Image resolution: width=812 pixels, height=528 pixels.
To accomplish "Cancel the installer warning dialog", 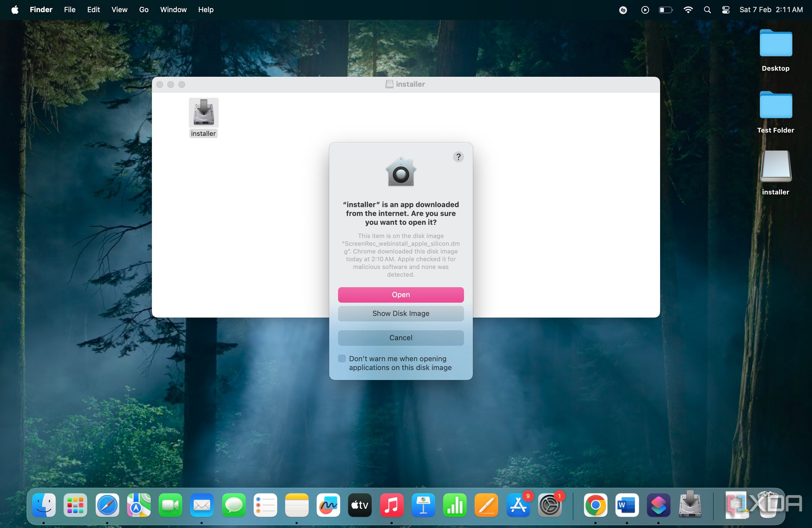I will pyautogui.click(x=400, y=338).
